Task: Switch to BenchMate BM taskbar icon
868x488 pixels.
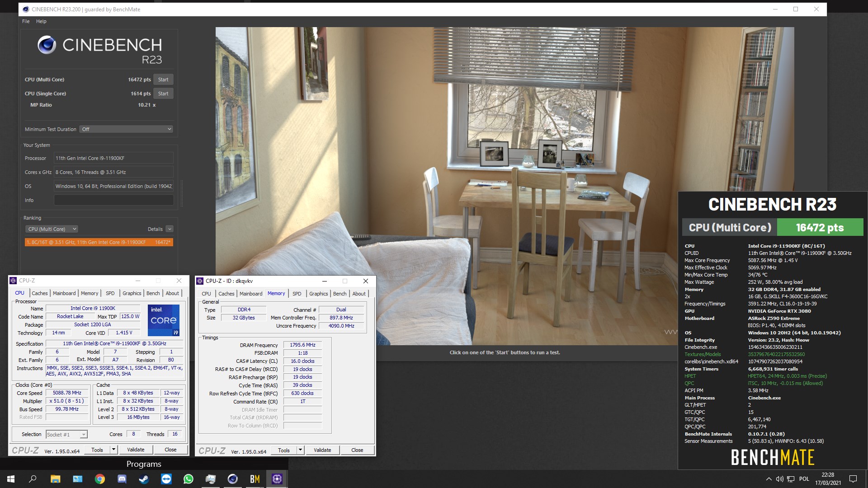Action: tap(255, 479)
